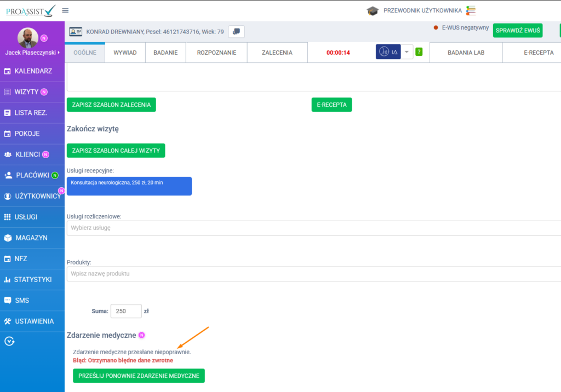Image resolution: width=561 pixels, height=392 pixels.
Task: Open the Usługi rozliczeniowe service selector
Action: coord(312,228)
